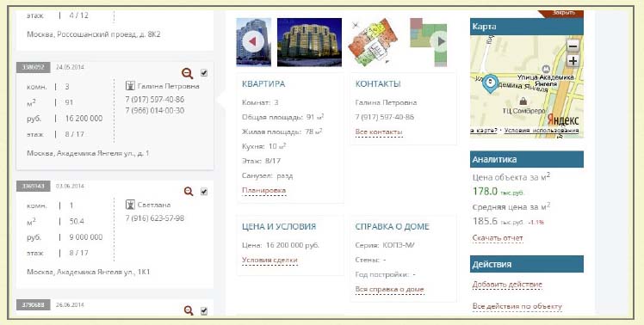The height and width of the screenshot is (325, 644).
Task: Click magnifier icon on listing 3386092
Action: [x=188, y=73]
